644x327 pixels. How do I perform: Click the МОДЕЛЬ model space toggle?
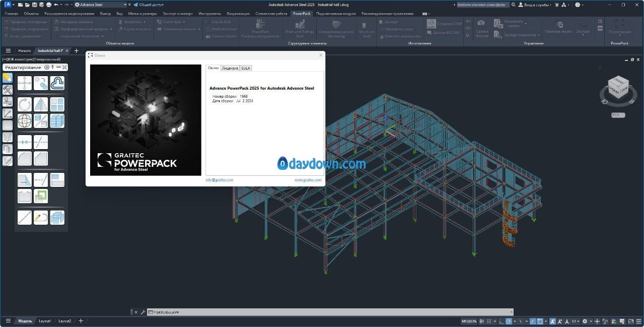click(469, 321)
